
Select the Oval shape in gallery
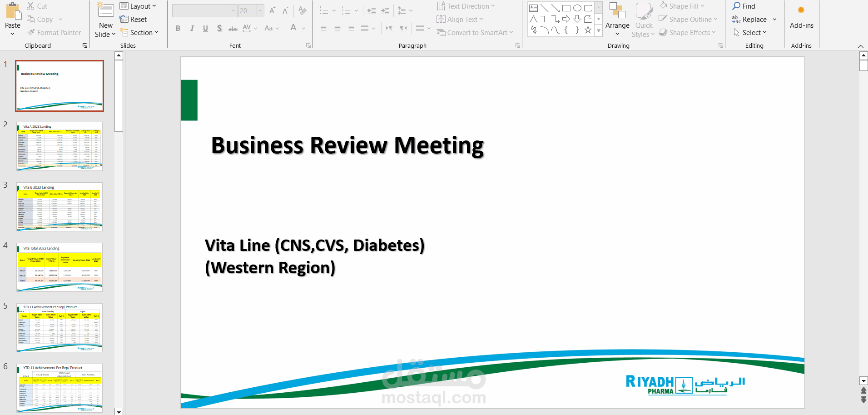577,8
